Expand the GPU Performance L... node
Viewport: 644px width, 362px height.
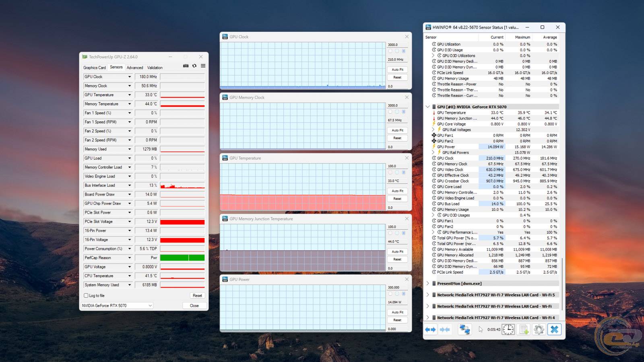[433, 232]
